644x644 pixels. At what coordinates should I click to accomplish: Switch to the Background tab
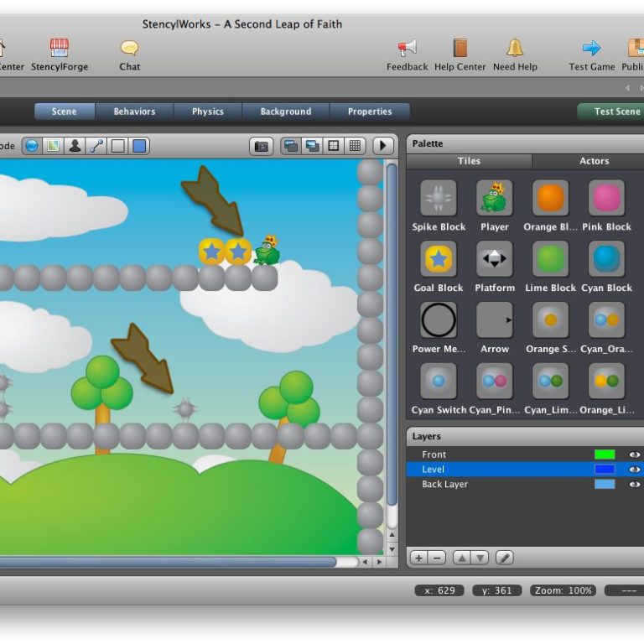(x=286, y=112)
